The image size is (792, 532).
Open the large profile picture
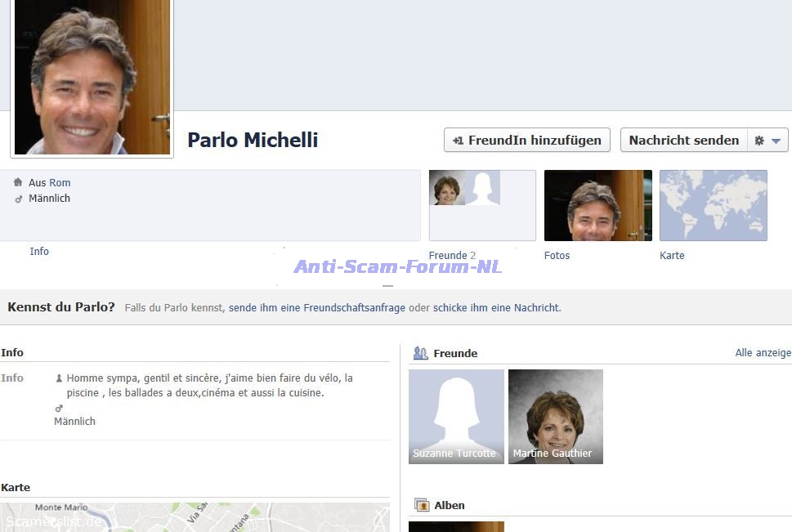pyautogui.click(x=92, y=77)
